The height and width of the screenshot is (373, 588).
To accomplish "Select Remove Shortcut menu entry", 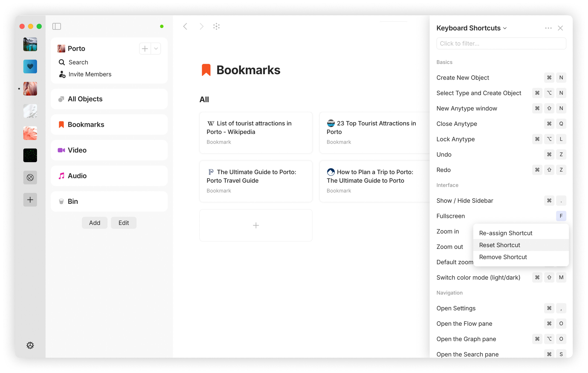I will (x=503, y=257).
